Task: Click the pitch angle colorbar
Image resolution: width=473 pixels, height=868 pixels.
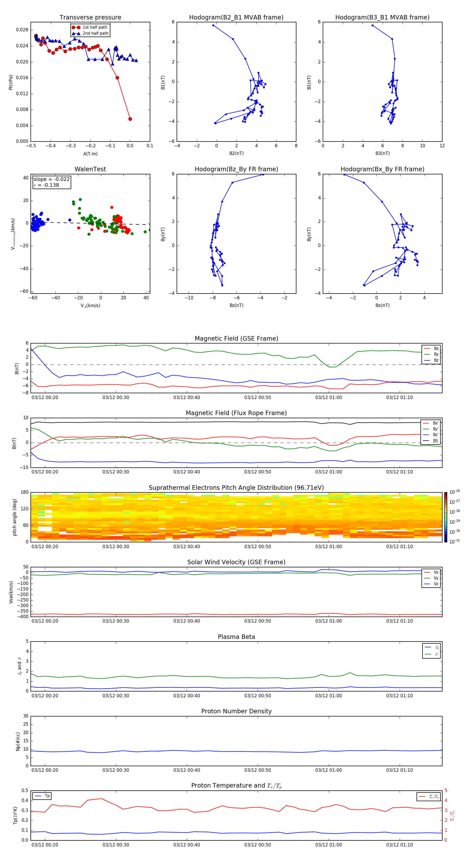Action: [x=446, y=517]
